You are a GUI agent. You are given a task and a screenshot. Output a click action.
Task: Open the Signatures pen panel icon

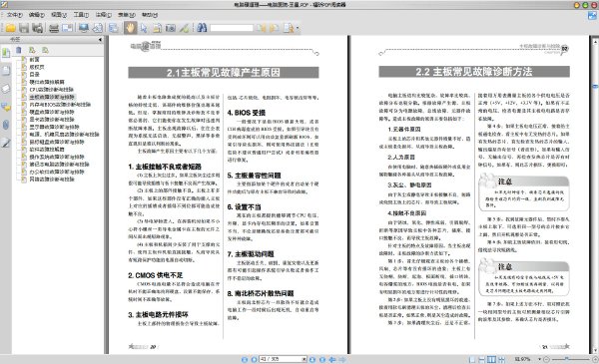coord(6,143)
